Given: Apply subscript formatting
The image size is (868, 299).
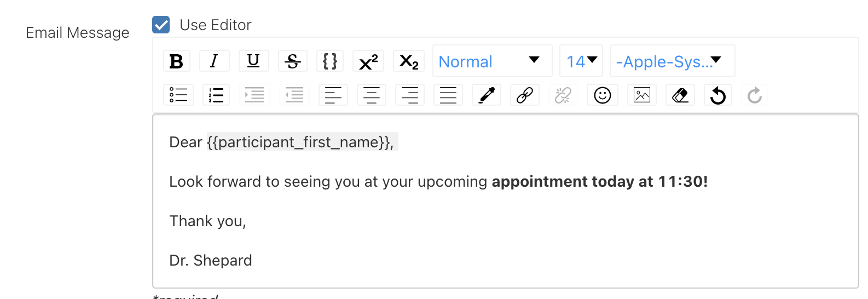Looking at the screenshot, I should [x=409, y=61].
